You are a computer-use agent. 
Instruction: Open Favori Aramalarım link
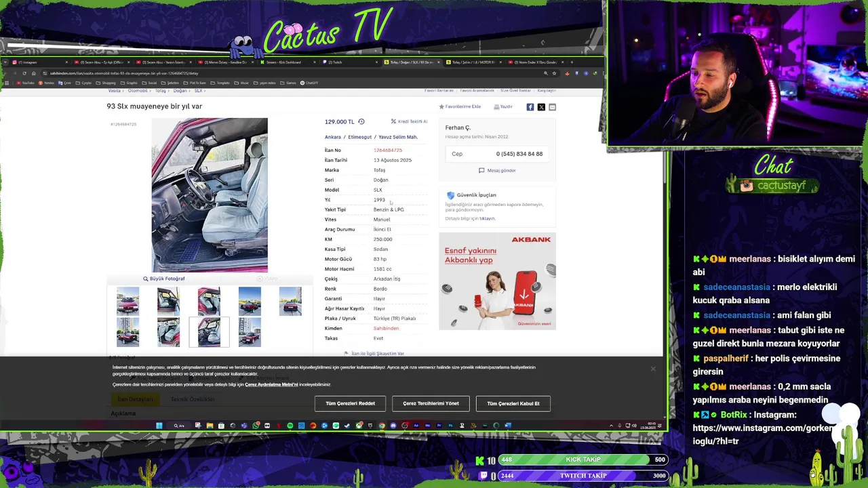tap(477, 90)
